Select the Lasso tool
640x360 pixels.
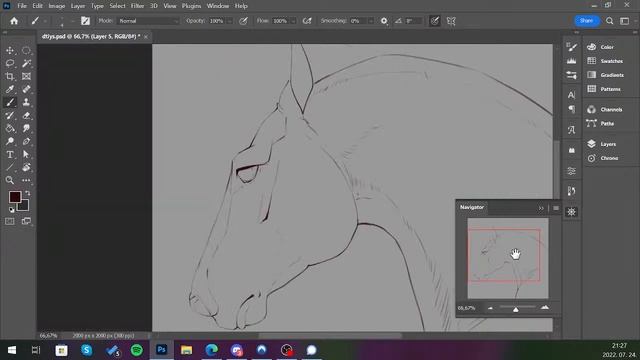tap(10, 63)
